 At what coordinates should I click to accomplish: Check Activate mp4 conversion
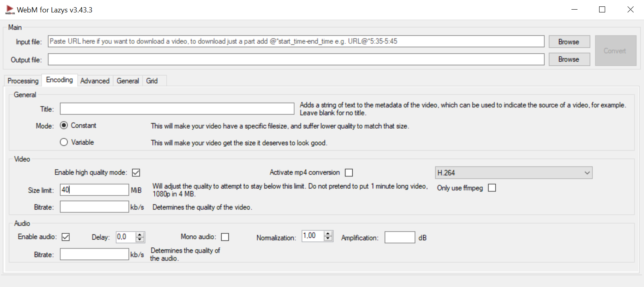tap(349, 173)
